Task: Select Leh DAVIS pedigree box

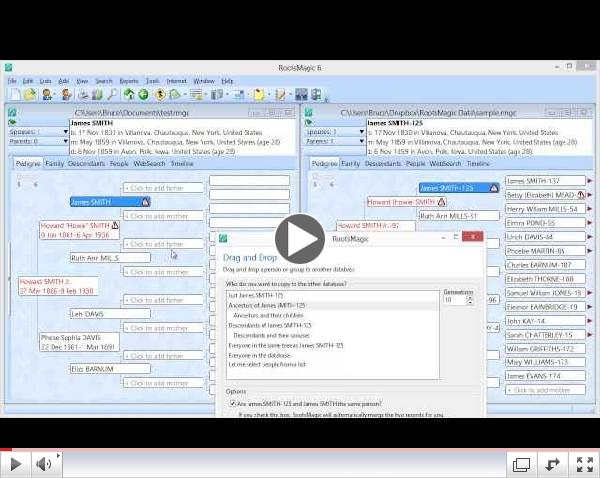Action: pos(110,314)
